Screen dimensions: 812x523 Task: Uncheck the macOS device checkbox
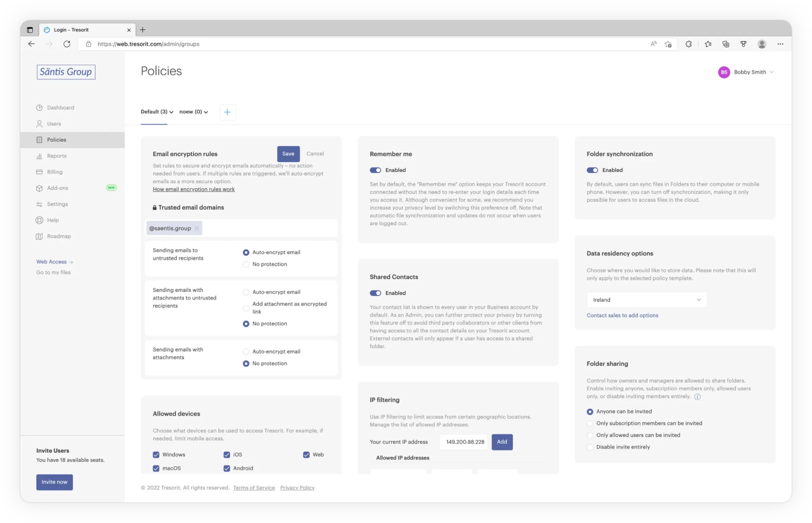156,468
